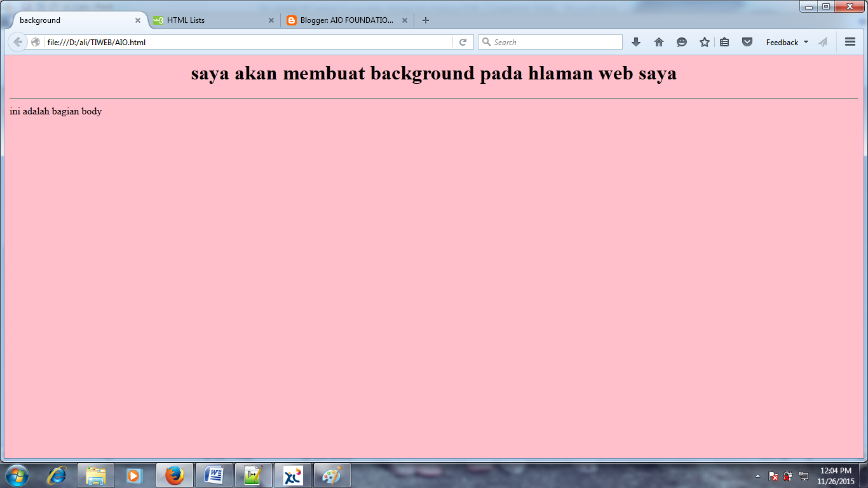
Task: Start a Firefox Hello conversation
Action: click(x=681, y=42)
